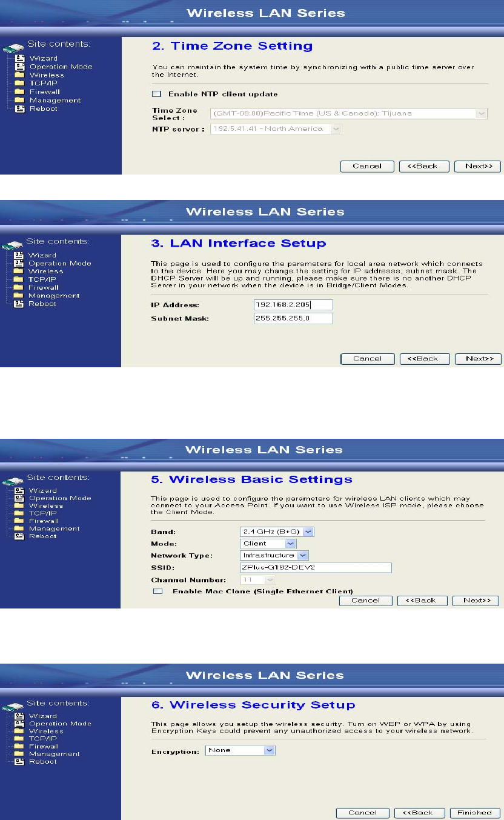Open Firewall folder icon in Wireless Security Setup sidebar
504x820 pixels.
(19, 746)
